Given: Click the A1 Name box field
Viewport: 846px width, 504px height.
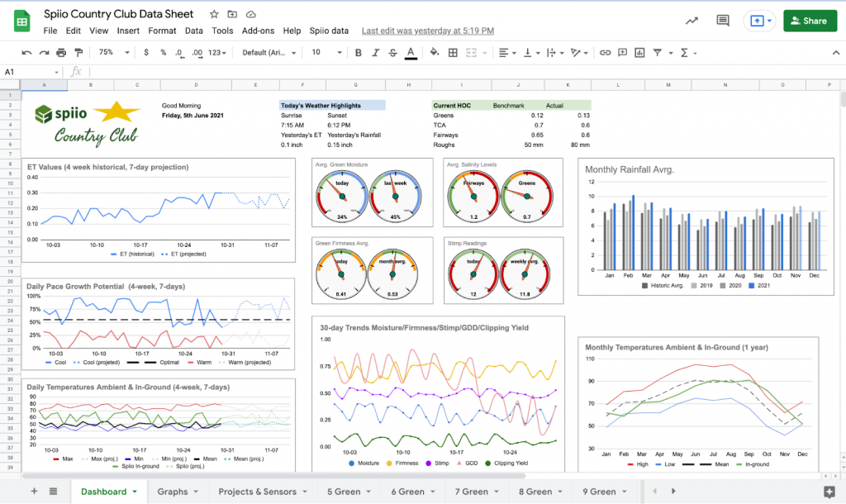Looking at the screenshot, I should coord(29,72).
